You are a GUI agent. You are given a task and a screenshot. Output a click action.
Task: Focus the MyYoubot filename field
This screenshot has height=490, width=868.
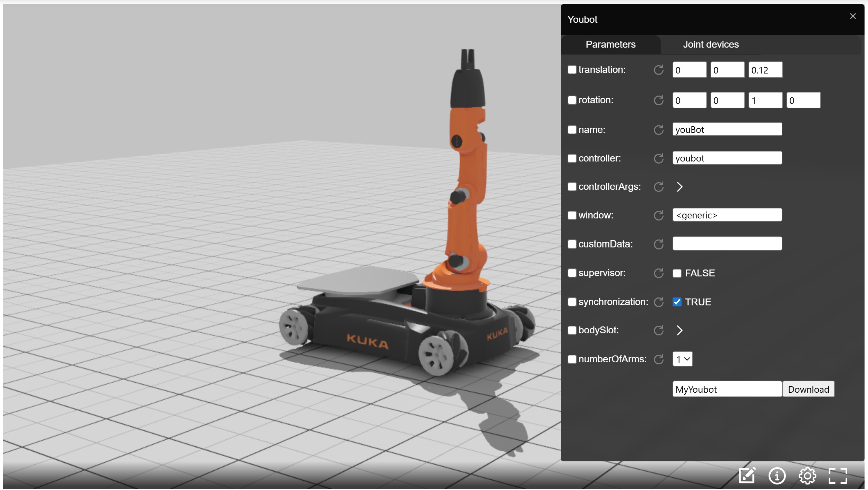[x=727, y=390]
